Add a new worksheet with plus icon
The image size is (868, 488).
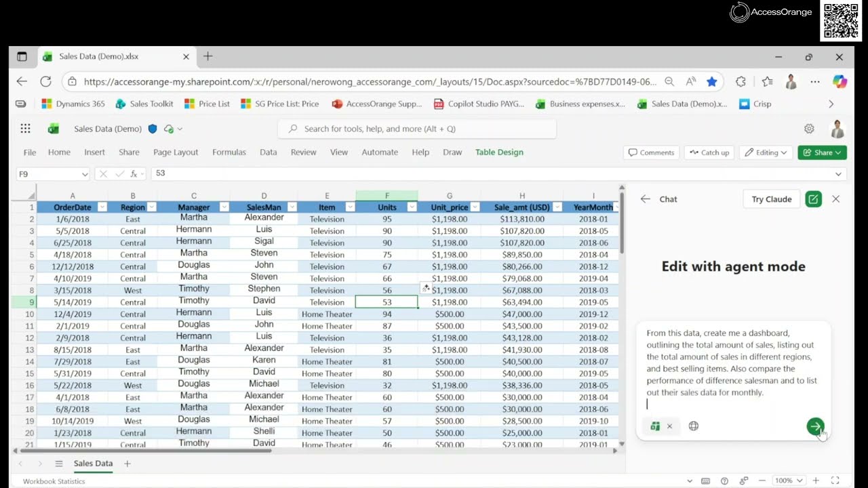[127, 464]
